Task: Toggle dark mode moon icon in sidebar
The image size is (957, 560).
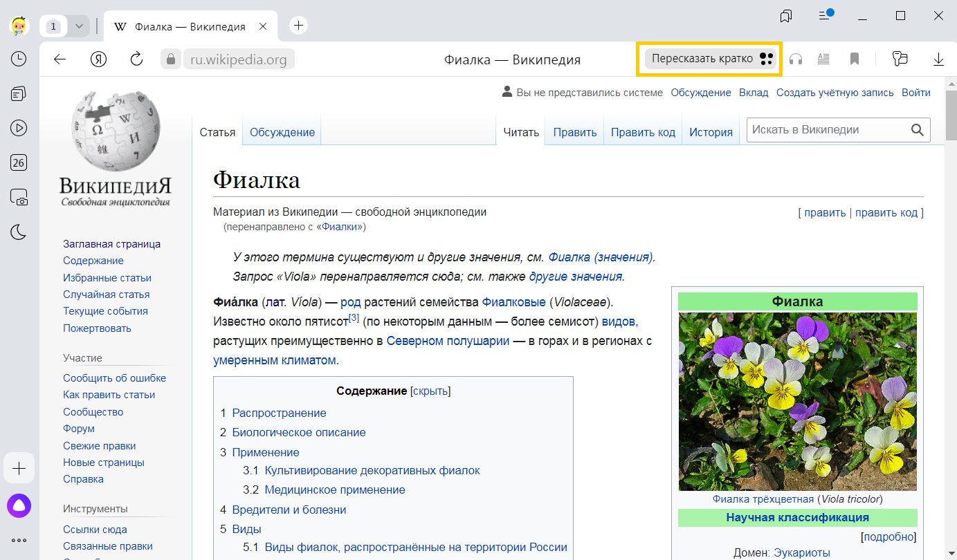Action: pyautogui.click(x=19, y=232)
